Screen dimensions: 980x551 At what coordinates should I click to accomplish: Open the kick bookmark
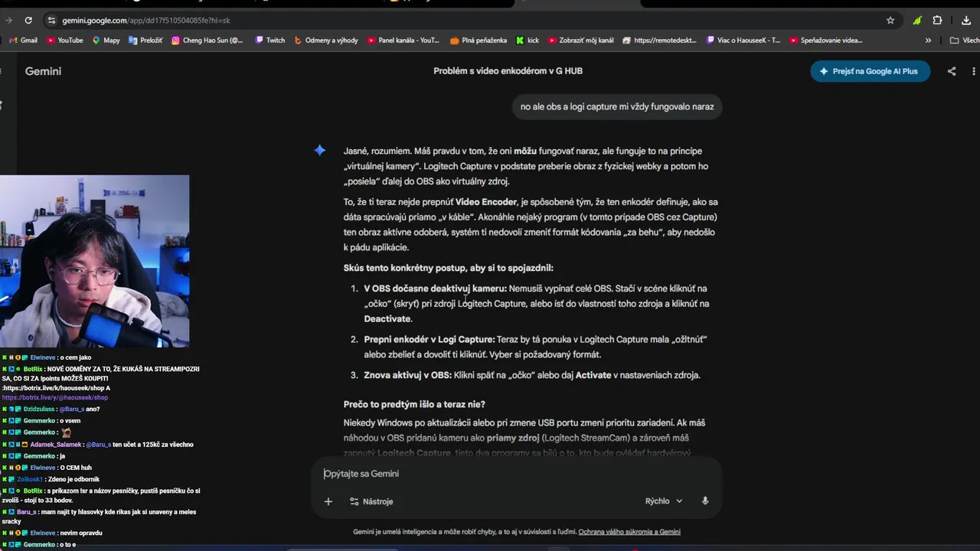[x=528, y=41]
